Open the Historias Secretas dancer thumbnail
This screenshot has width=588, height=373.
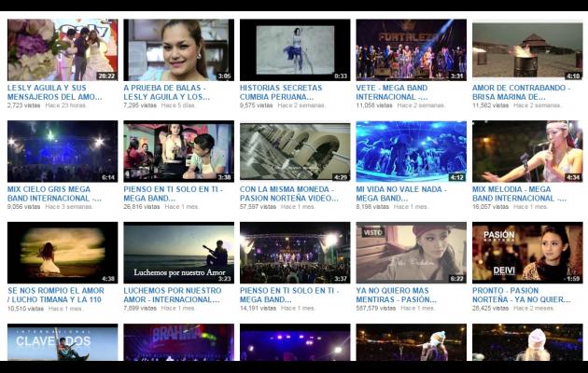coord(295,49)
